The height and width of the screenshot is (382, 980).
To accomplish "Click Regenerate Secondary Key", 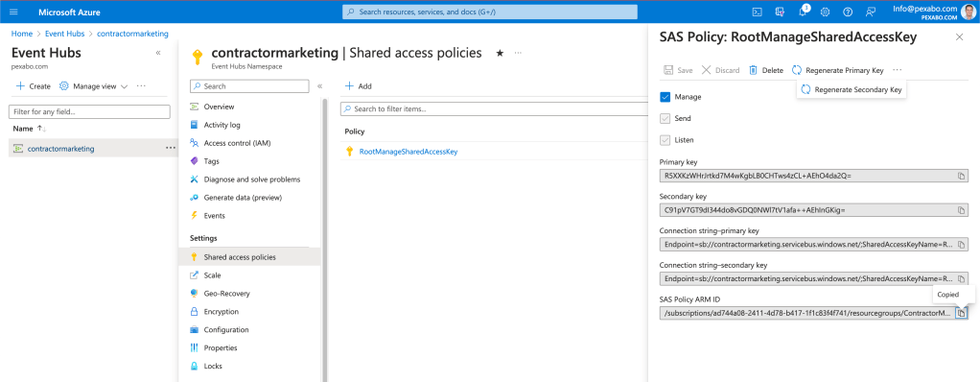I will coord(852,90).
